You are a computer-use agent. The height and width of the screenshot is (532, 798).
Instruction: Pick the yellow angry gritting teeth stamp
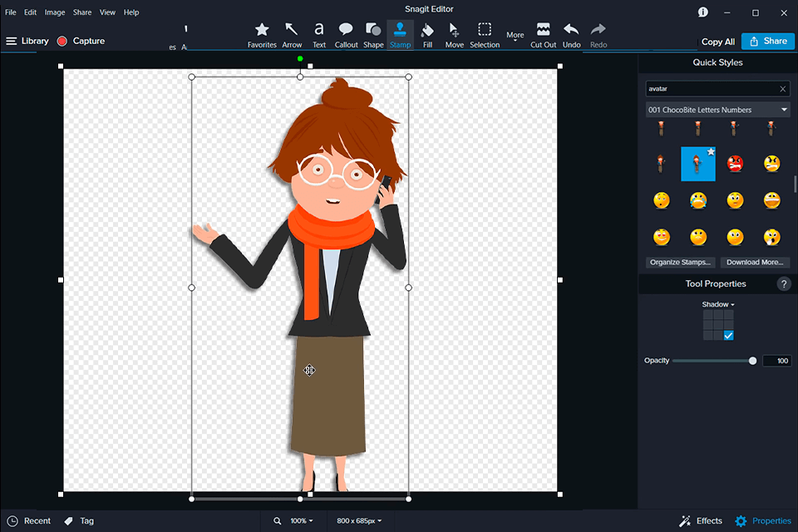point(772,164)
